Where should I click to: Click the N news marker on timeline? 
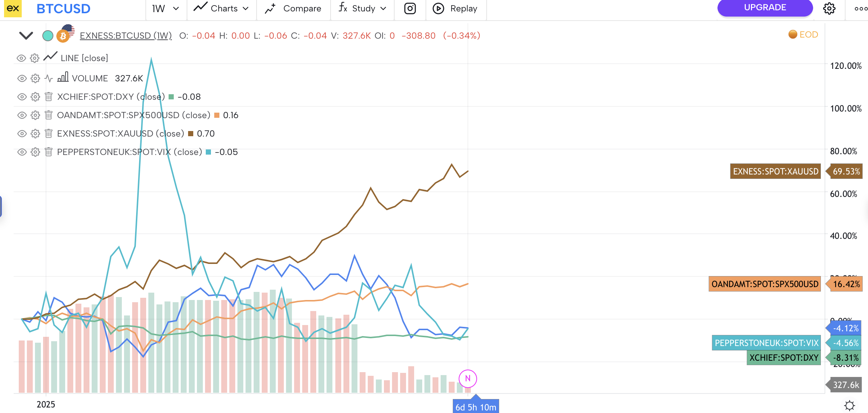(x=467, y=378)
